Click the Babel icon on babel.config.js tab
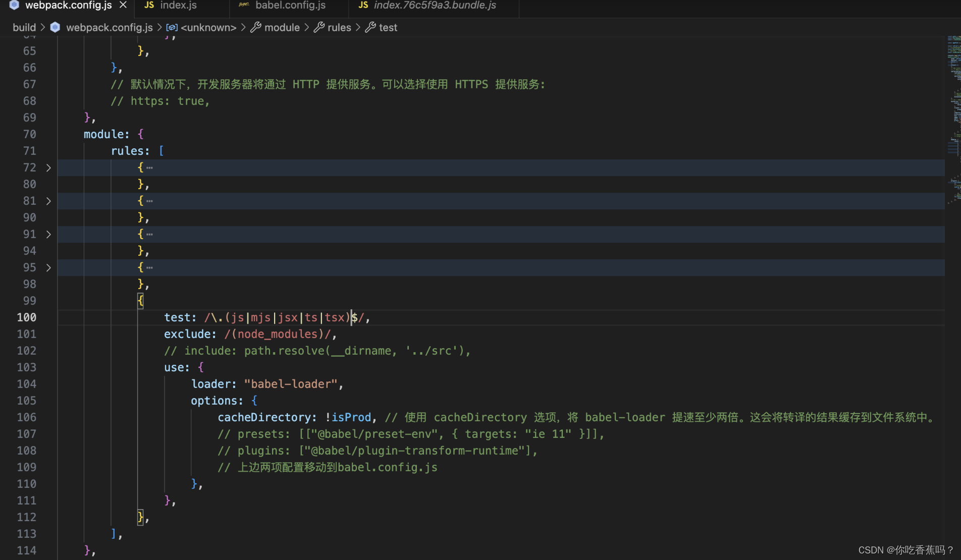Screen dimensions: 961x560 [244, 5]
